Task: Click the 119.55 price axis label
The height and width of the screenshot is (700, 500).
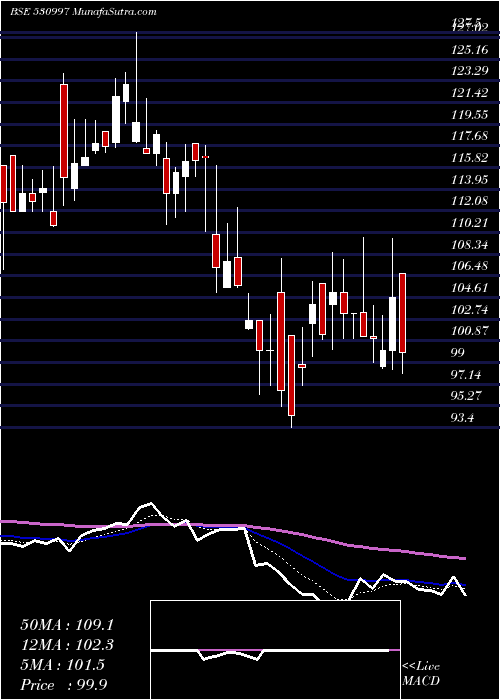Action: (x=470, y=115)
